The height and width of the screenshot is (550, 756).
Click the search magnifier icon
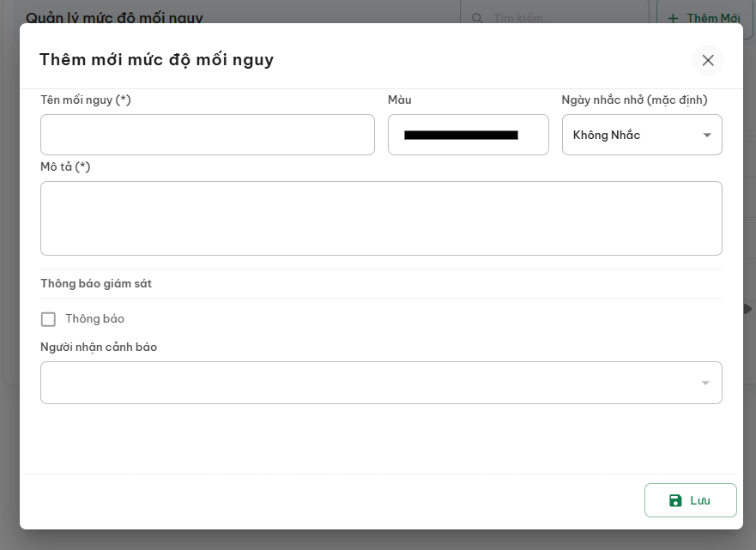pos(477,18)
